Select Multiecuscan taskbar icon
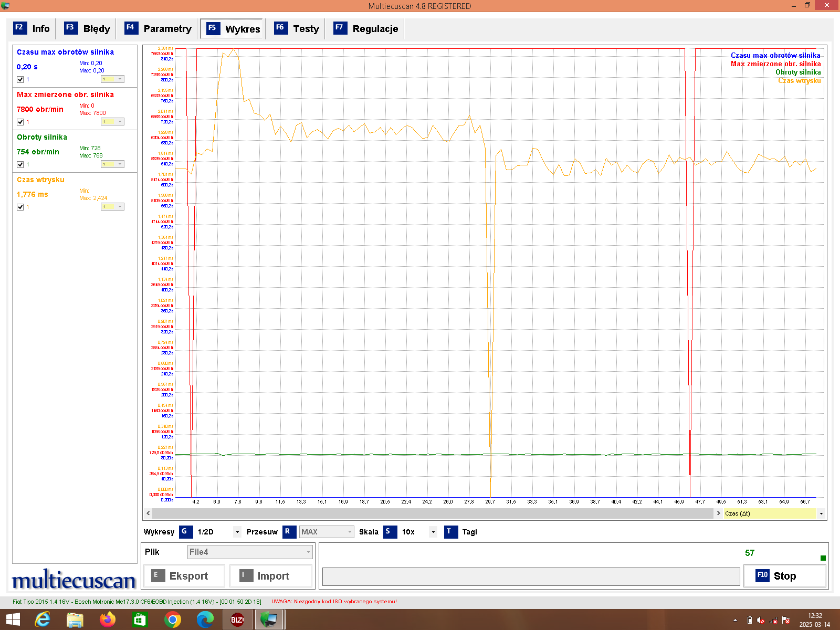This screenshot has height=630, width=840. [x=270, y=619]
